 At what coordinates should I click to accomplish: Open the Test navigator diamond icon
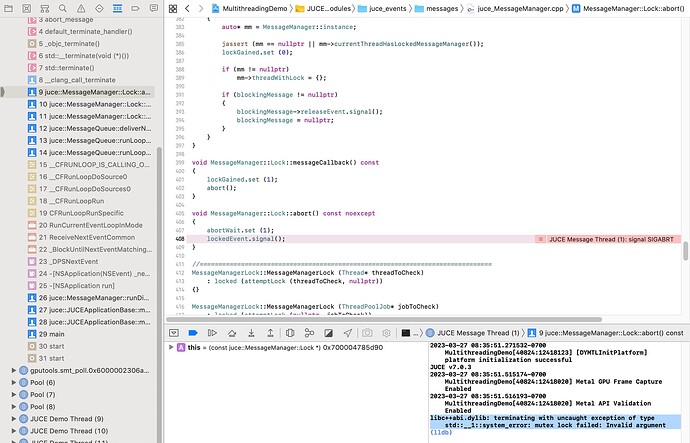coord(99,8)
